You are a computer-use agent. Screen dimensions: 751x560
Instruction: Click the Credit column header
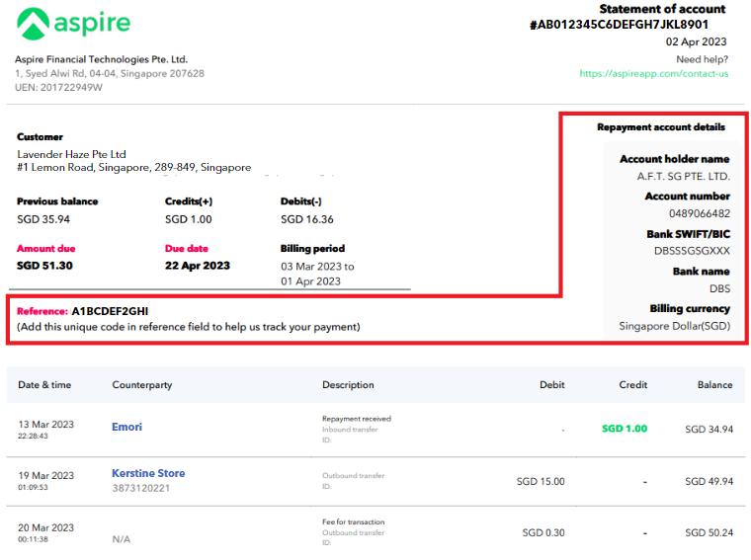633,385
